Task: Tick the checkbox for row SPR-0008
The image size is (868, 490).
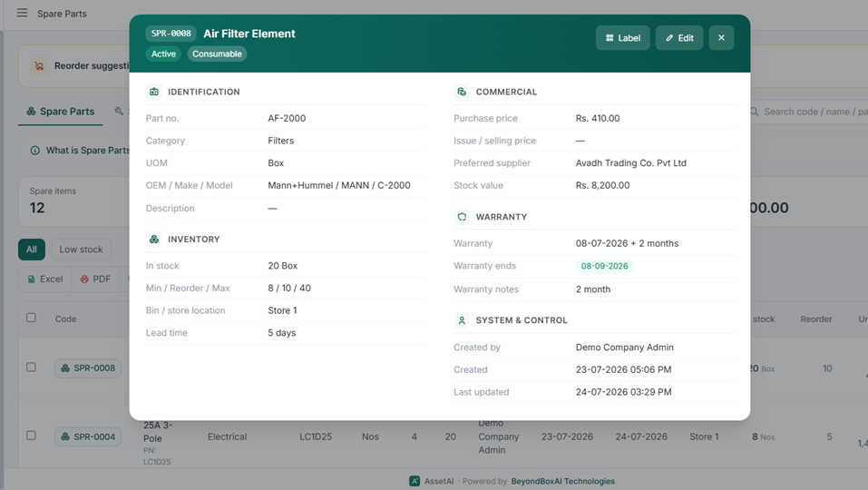Action: tap(31, 367)
